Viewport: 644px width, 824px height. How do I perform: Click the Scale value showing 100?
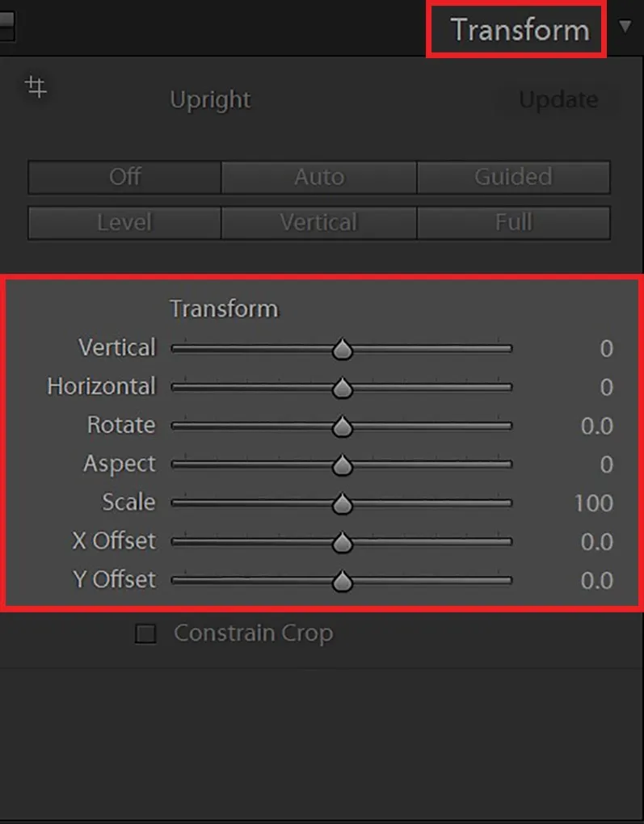click(x=594, y=504)
